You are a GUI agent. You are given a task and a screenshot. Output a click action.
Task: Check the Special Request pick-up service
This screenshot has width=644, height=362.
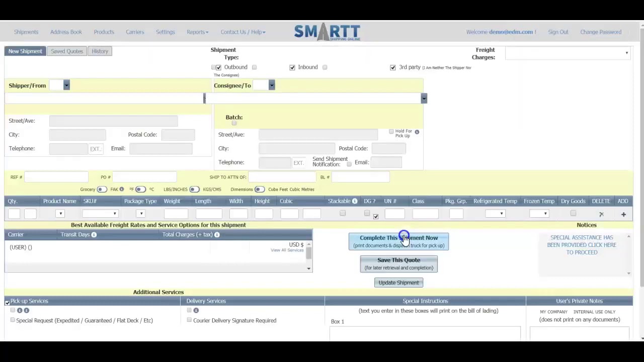coord(13,320)
